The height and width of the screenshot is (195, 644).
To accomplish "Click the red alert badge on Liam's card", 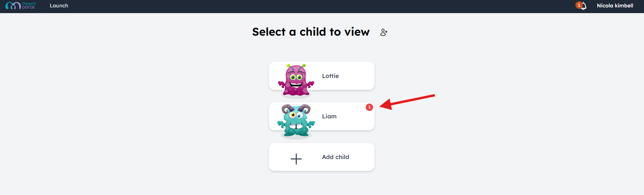I will [x=369, y=107].
